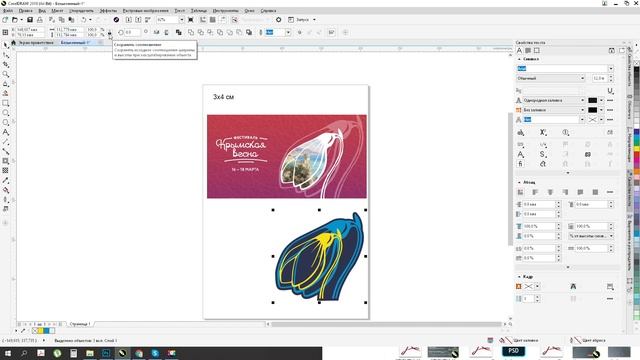Select the Polygon tool
The height and width of the screenshot is (360, 640).
(5, 122)
